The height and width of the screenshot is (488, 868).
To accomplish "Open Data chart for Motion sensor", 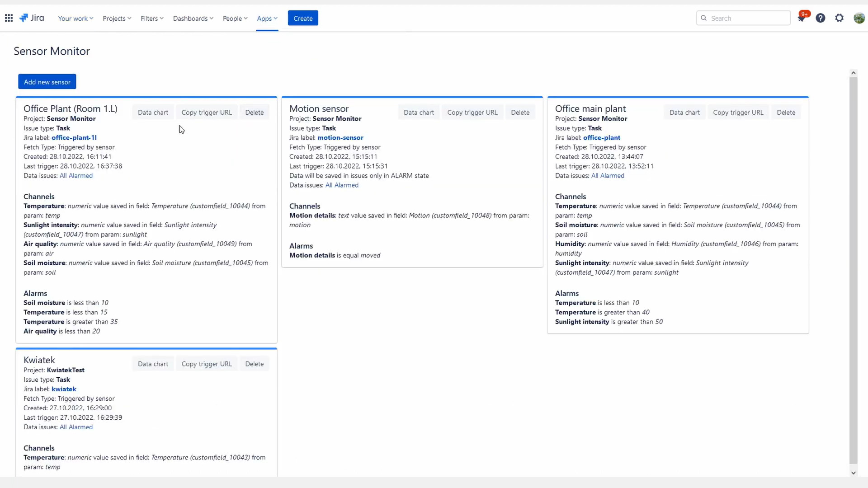I will pyautogui.click(x=419, y=113).
